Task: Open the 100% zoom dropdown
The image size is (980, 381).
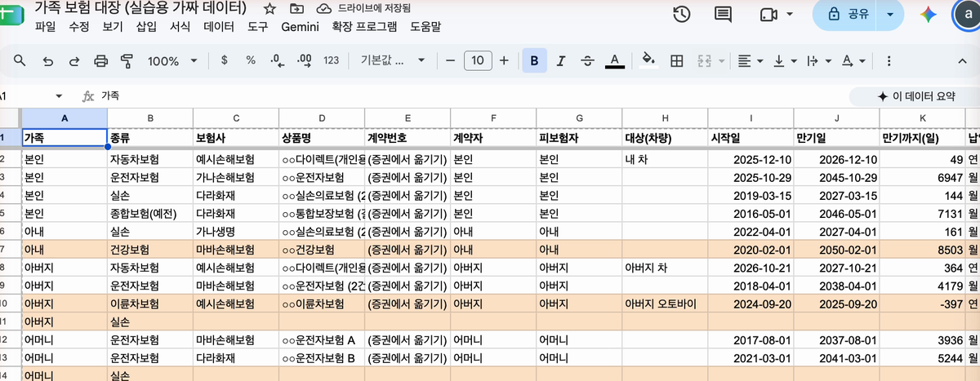Action: (x=171, y=60)
